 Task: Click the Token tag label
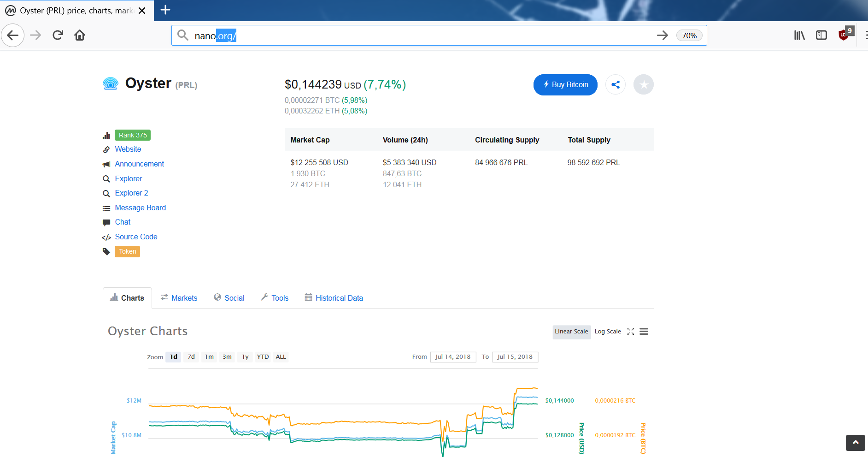[127, 251]
